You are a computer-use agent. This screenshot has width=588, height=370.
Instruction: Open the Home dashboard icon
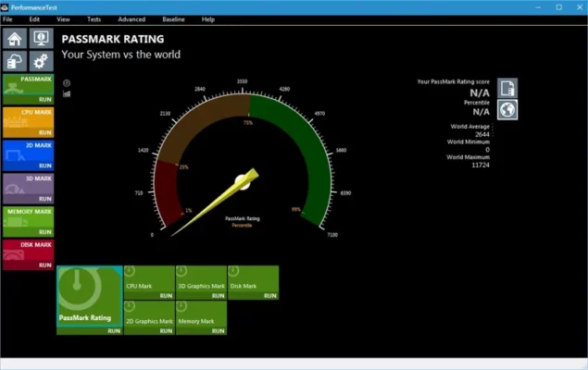[15, 39]
